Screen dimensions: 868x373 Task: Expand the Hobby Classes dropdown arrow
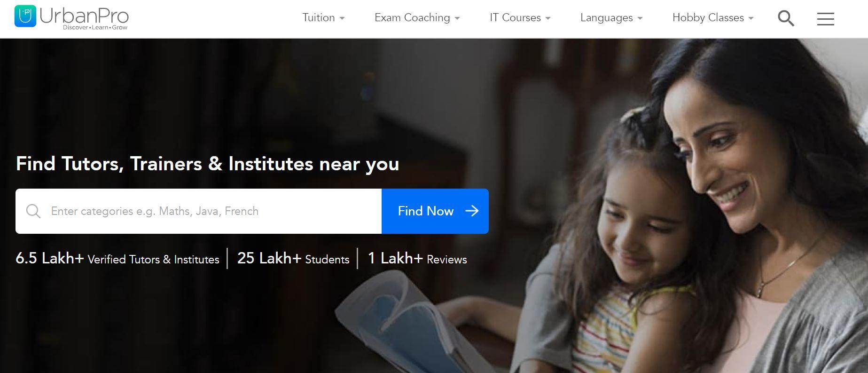click(751, 18)
